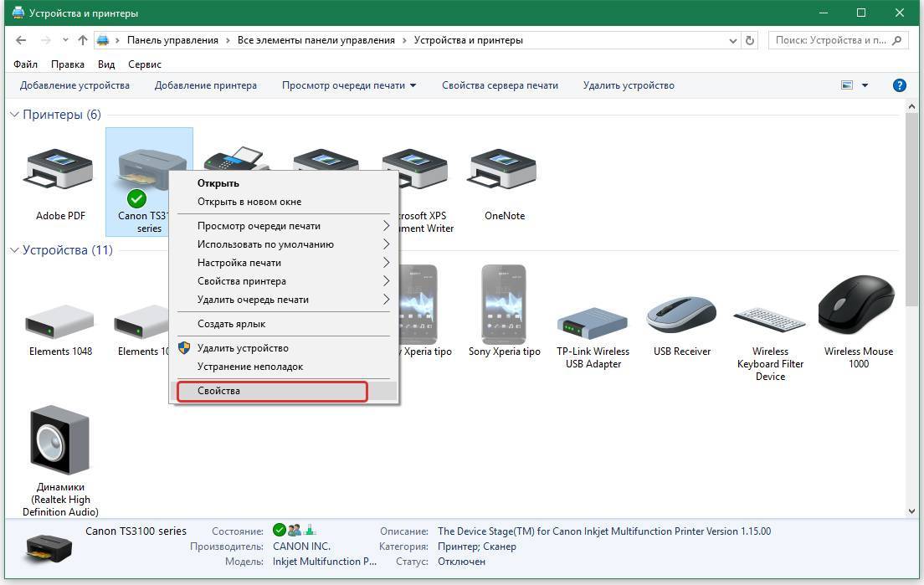Open the Сервис menu

tap(145, 64)
